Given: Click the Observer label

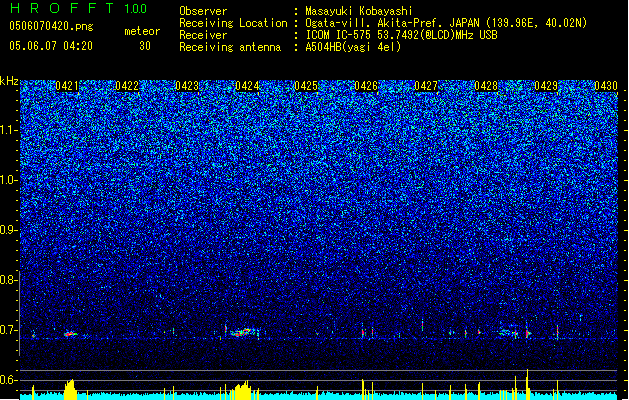Looking at the screenshot, I should click(x=203, y=11).
